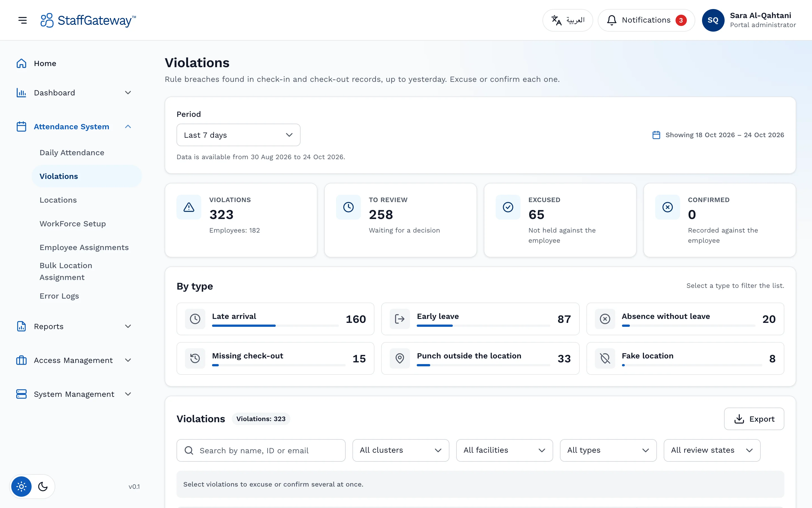Screen dimensions: 812x508
Task: Click the StaffGateway logo
Action: click(x=88, y=20)
